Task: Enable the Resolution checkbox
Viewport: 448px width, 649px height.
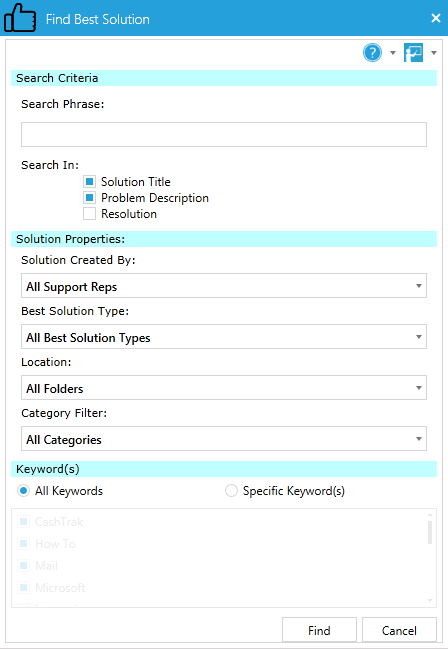Action: 89,214
